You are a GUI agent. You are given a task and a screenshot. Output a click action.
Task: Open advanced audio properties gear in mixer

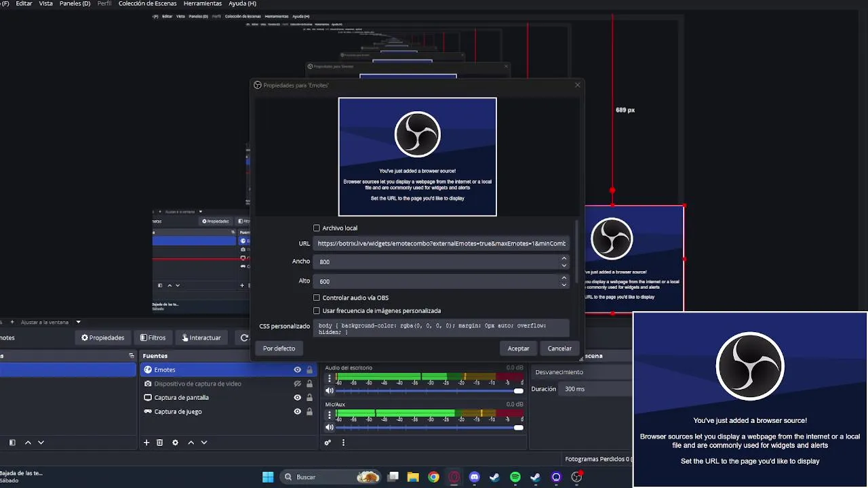tap(328, 443)
